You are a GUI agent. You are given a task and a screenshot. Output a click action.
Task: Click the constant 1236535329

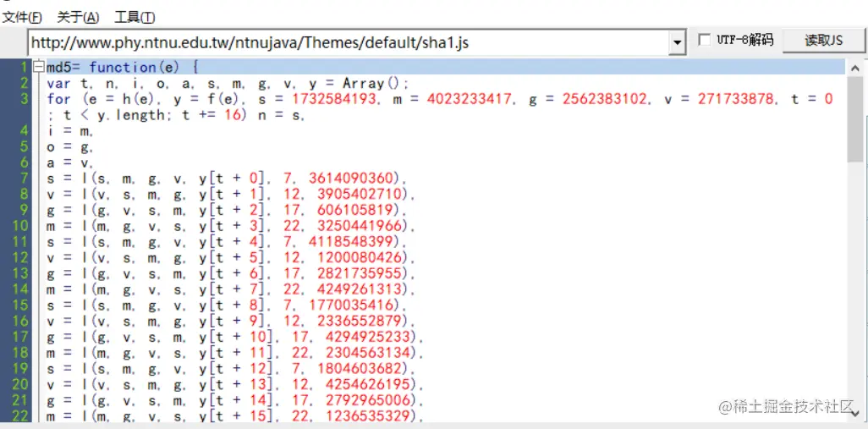tap(369, 415)
